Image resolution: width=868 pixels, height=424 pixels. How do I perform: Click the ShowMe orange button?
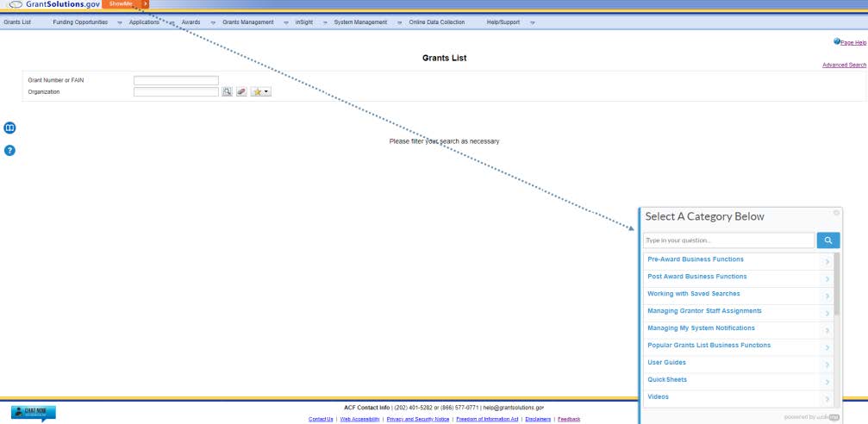[124, 4]
